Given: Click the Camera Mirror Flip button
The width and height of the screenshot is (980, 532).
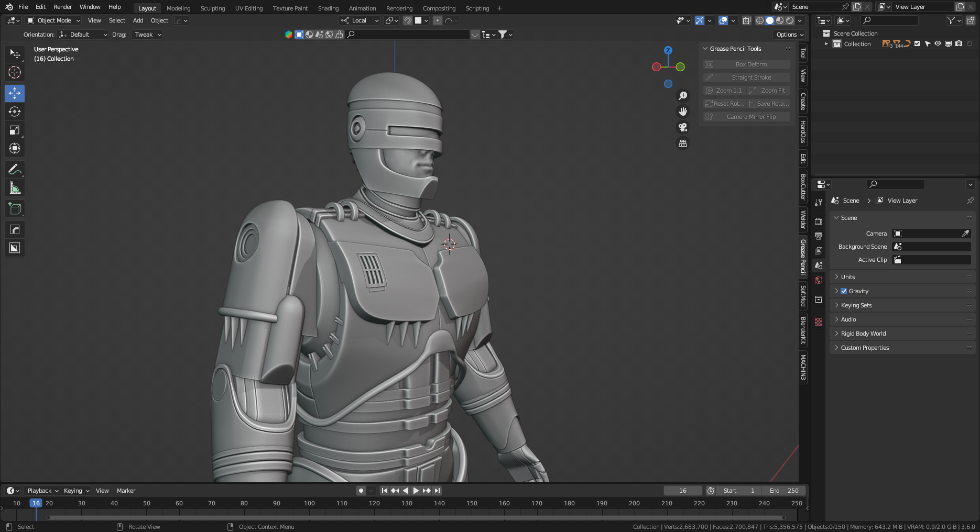Looking at the screenshot, I should pos(747,117).
